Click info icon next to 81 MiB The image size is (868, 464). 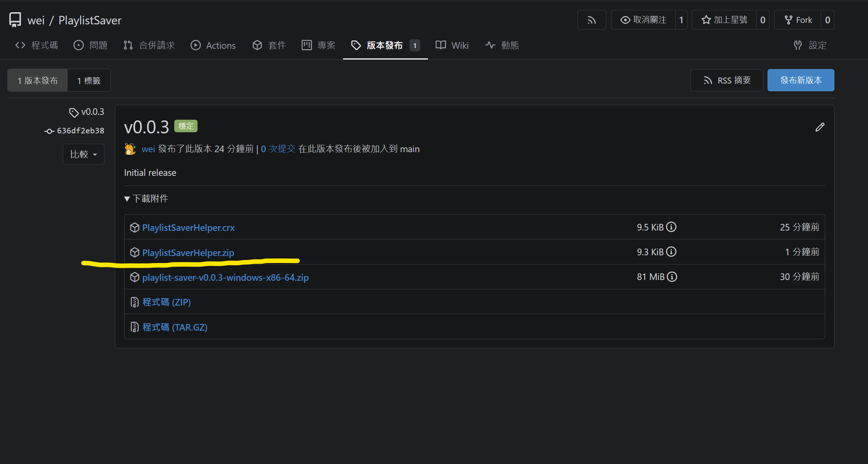click(x=672, y=277)
